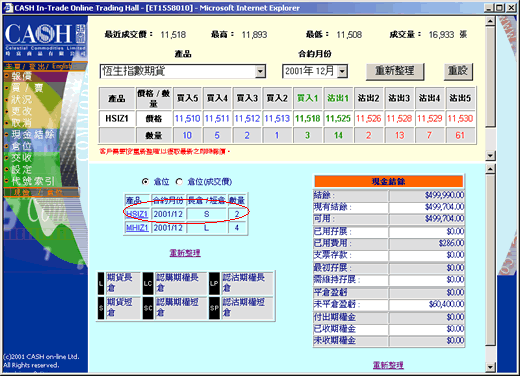Open 狀況 order status in the sidebar

[22, 99]
